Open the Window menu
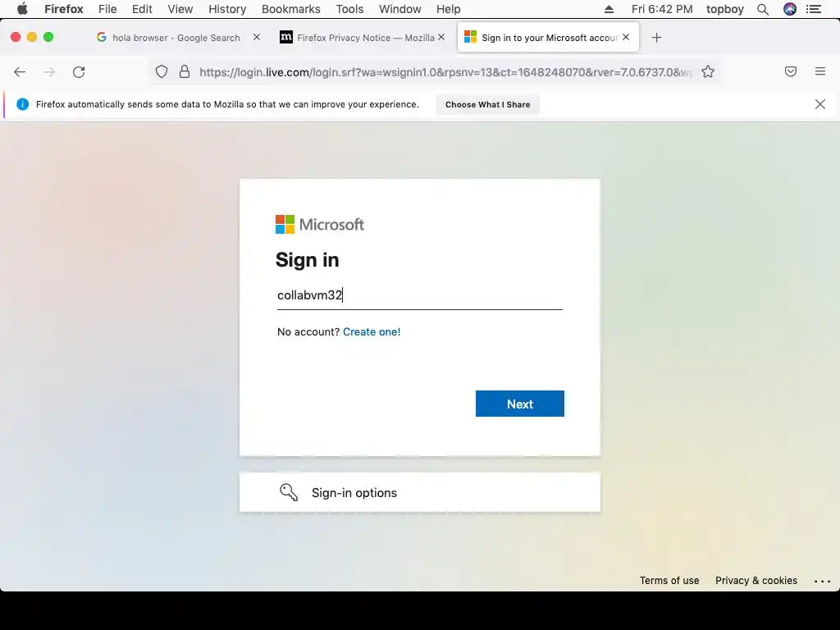Viewport: 840px width, 630px height. coord(400,9)
